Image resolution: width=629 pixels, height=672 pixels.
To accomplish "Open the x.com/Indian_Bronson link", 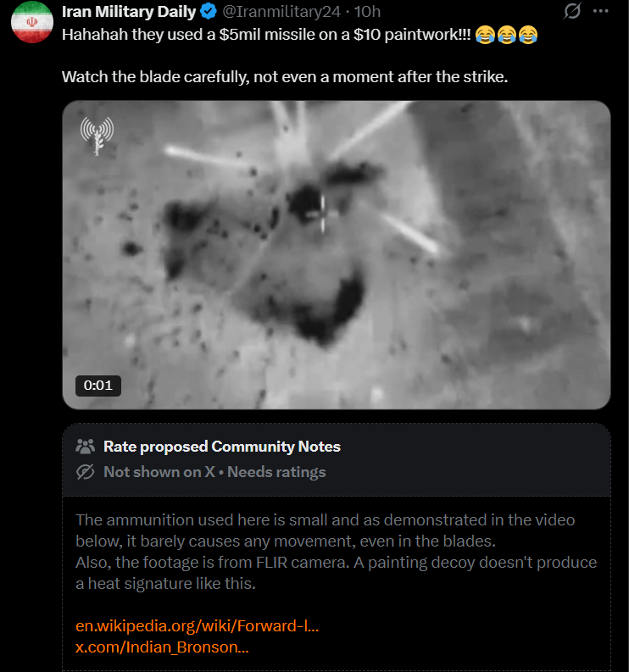I will click(x=162, y=647).
